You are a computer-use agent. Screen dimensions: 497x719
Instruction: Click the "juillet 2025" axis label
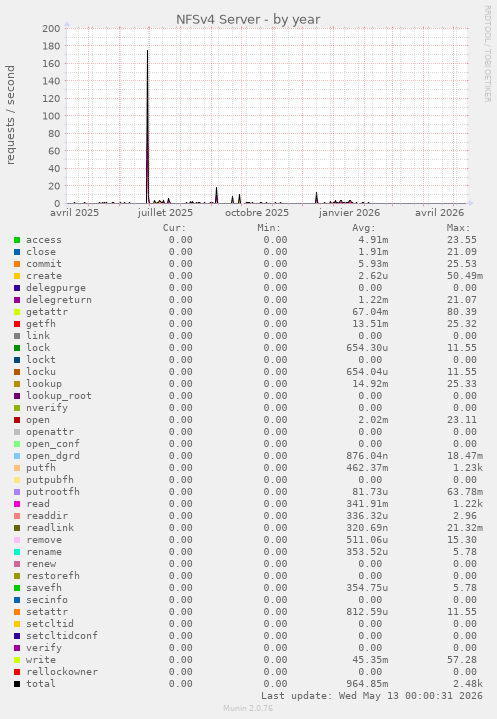click(x=165, y=213)
